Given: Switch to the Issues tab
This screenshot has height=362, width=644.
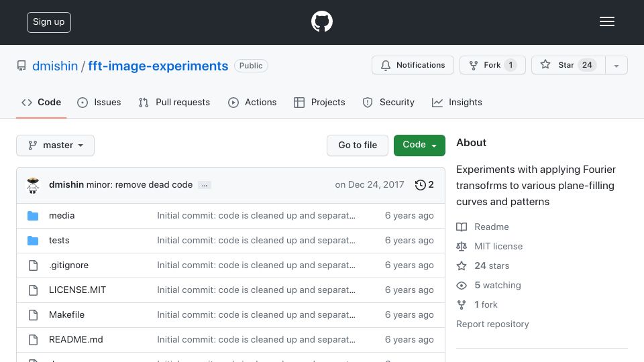Looking at the screenshot, I should click(x=99, y=102).
